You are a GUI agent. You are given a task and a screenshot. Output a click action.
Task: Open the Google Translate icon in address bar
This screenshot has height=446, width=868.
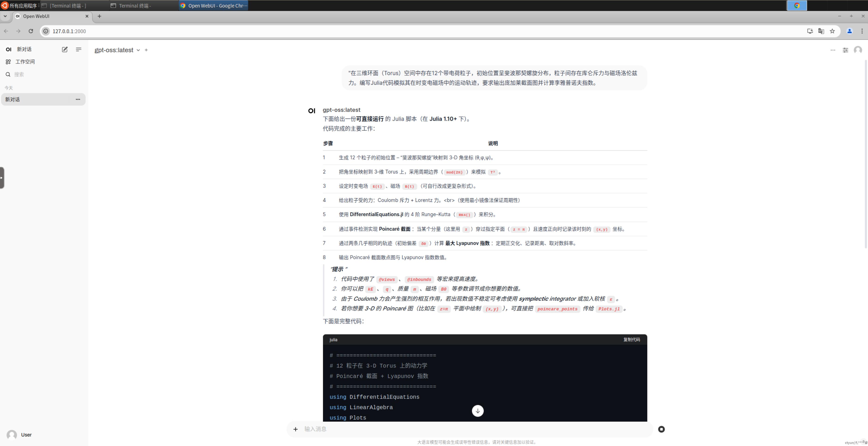tap(821, 31)
